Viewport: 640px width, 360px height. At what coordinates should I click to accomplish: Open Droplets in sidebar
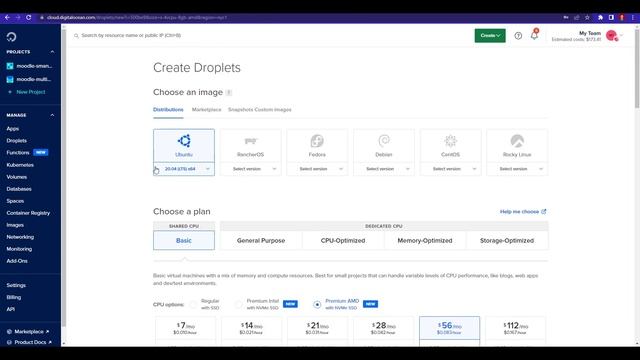[x=16, y=141]
